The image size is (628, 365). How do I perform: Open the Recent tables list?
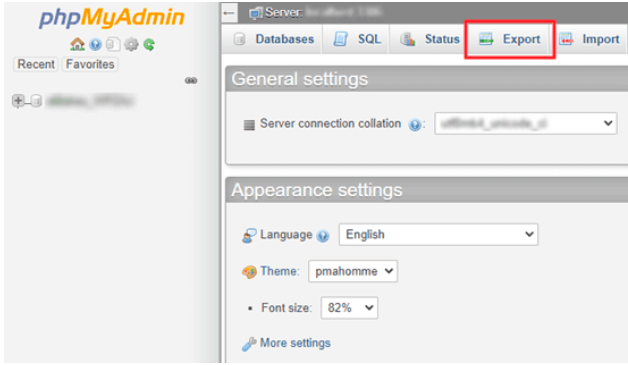coord(36,64)
